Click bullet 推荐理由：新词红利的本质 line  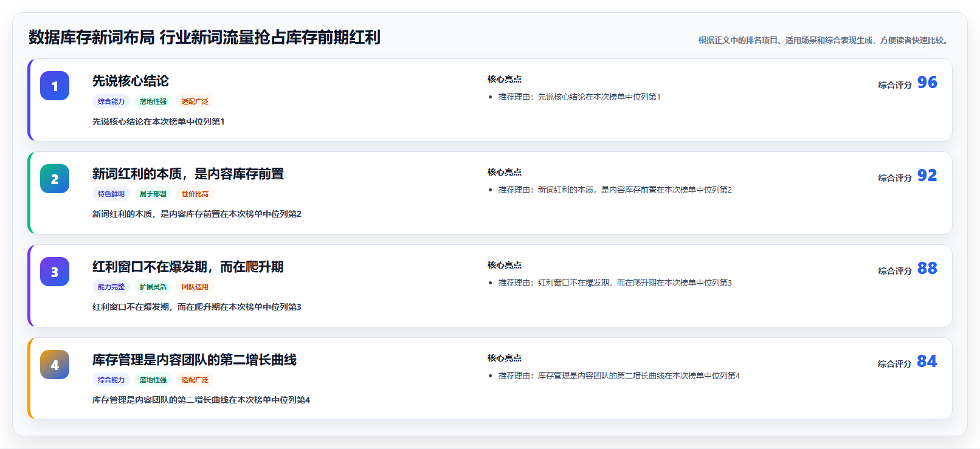pyautogui.click(x=615, y=190)
